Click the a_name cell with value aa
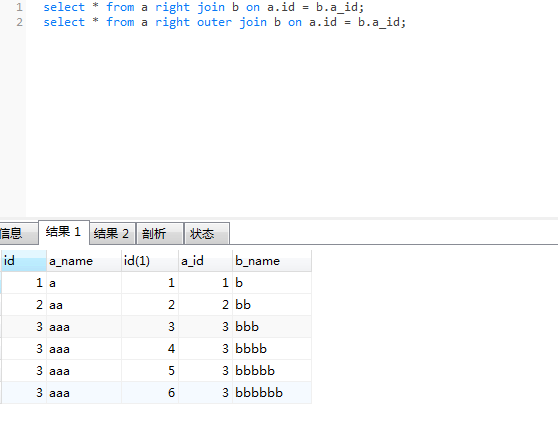The height and width of the screenshot is (437, 558). 84,305
